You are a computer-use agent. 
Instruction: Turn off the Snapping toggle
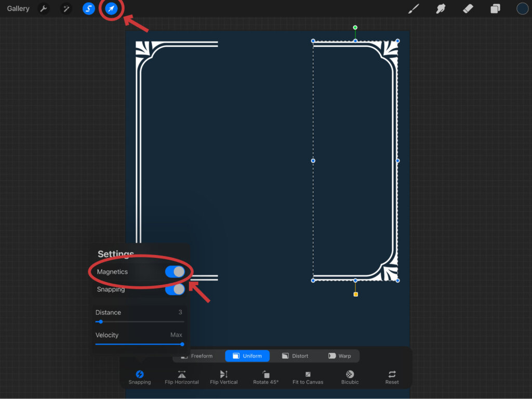(x=175, y=289)
